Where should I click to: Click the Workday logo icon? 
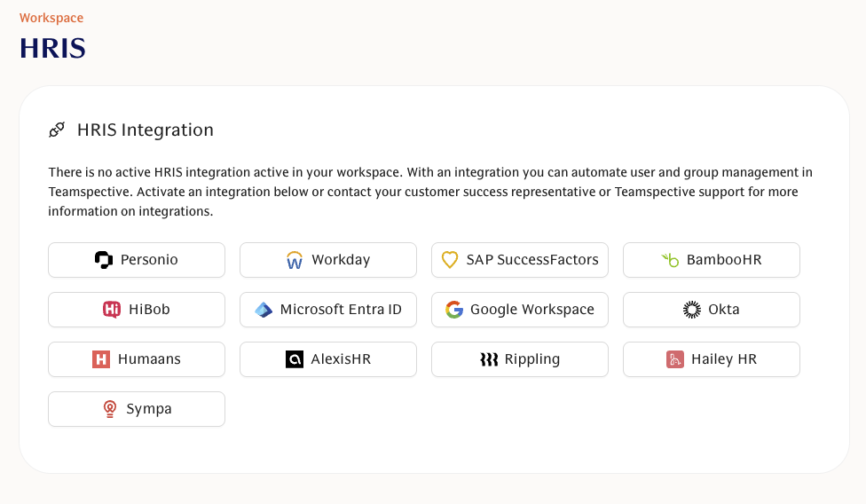coord(295,259)
